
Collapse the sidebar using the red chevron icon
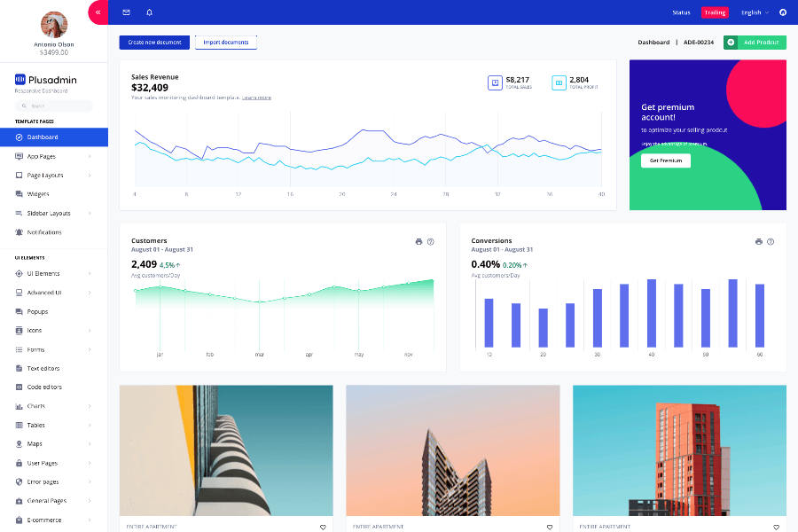click(x=98, y=12)
